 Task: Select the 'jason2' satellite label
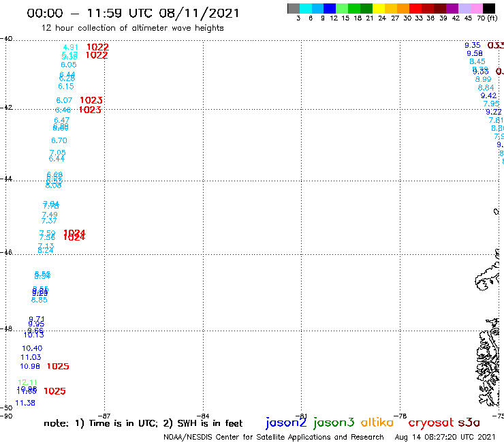(x=286, y=423)
